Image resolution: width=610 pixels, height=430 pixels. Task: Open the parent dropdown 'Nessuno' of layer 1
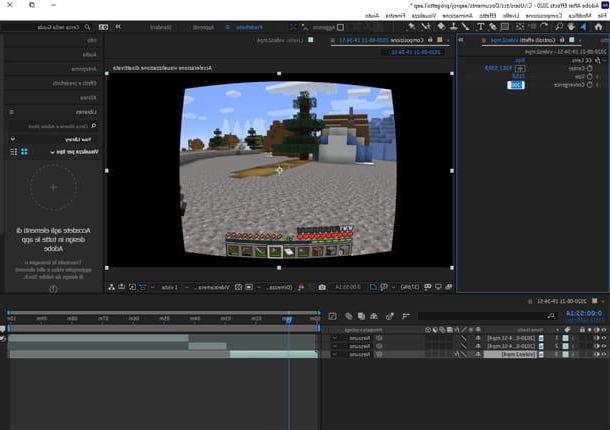pos(353,338)
